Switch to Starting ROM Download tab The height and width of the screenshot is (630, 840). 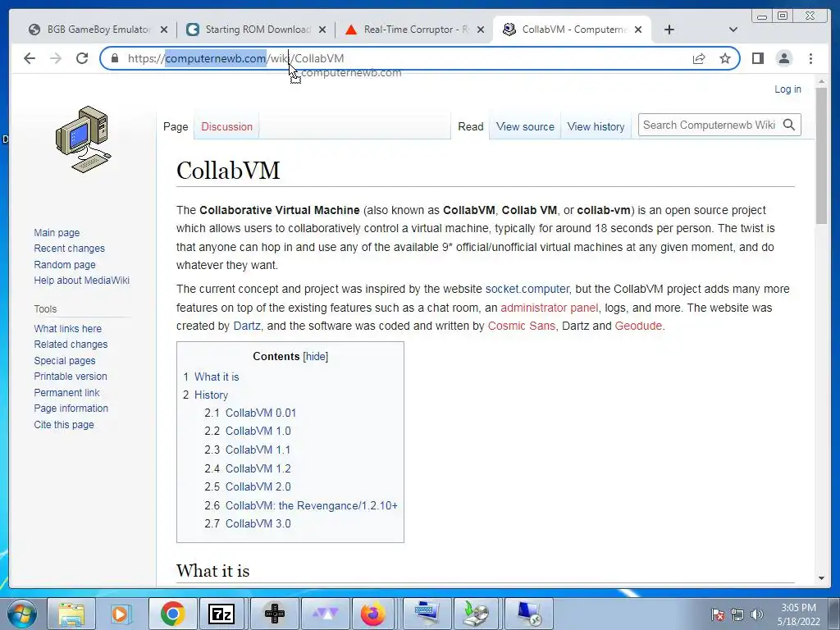[256, 30]
